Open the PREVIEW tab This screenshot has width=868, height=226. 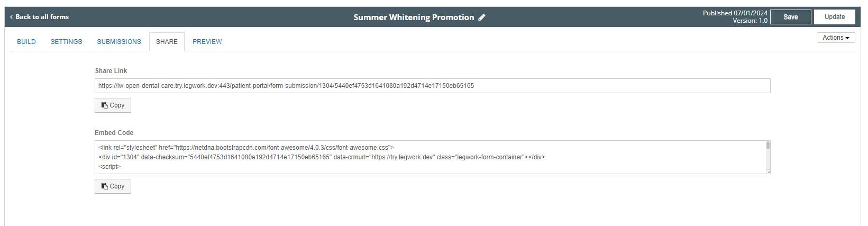(207, 42)
